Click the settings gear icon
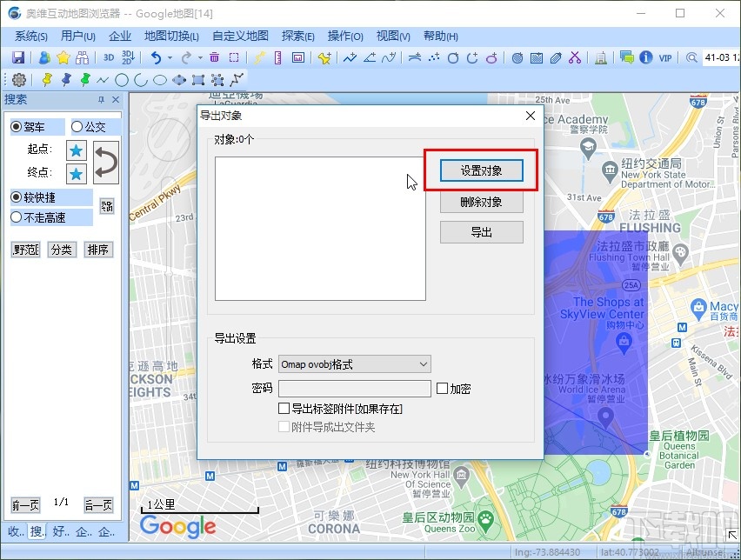The width and height of the screenshot is (741, 560). [x=18, y=80]
